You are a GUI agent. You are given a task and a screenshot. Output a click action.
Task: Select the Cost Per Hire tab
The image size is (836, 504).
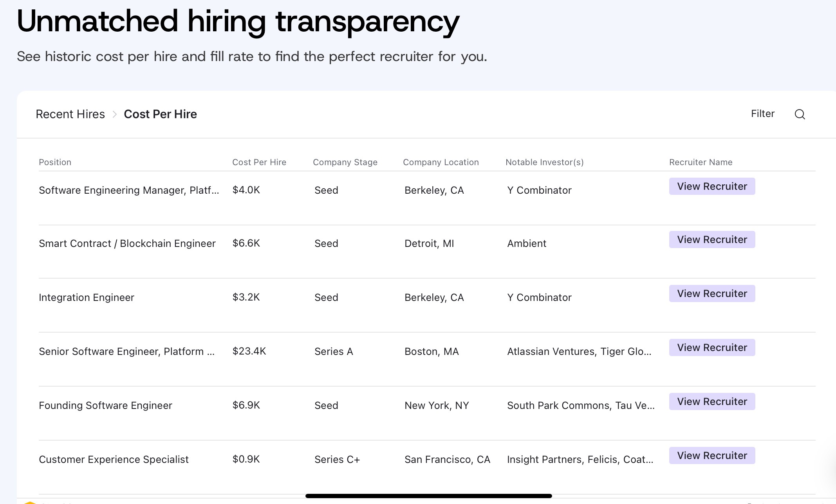(160, 114)
